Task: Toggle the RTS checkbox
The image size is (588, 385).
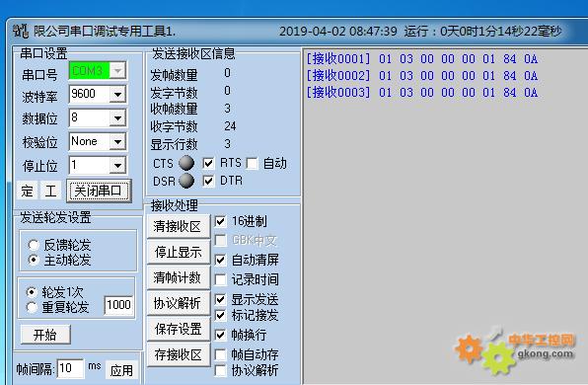Action: pos(208,163)
